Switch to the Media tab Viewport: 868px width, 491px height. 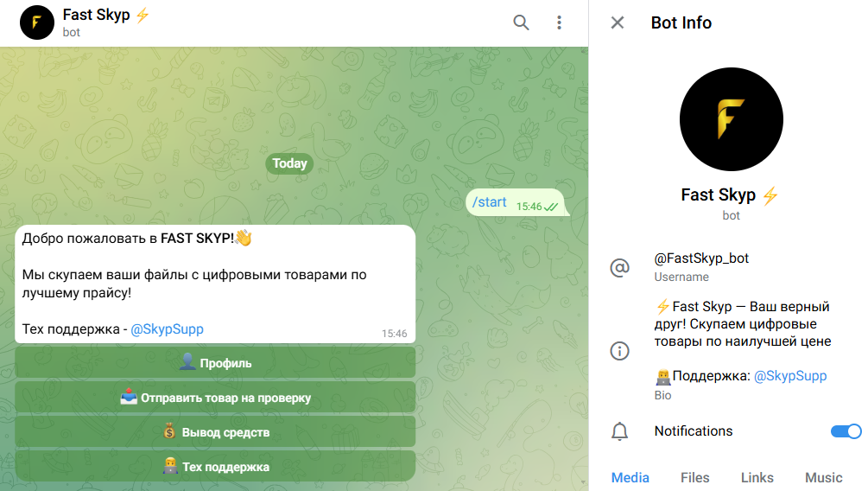pos(630,478)
